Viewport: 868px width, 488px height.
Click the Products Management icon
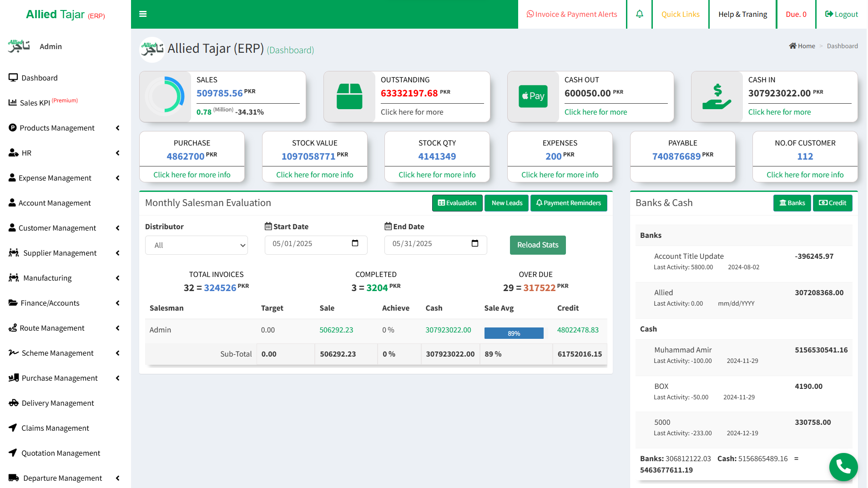[13, 128]
